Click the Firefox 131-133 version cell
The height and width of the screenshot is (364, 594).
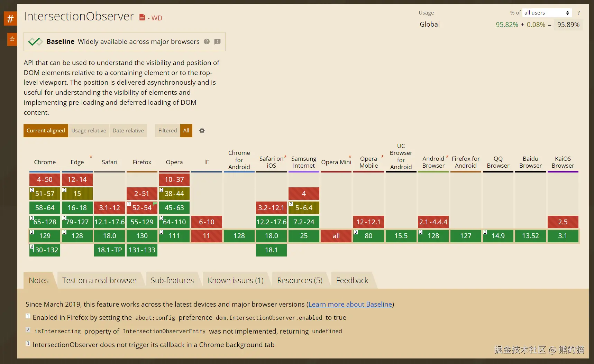[x=142, y=250]
